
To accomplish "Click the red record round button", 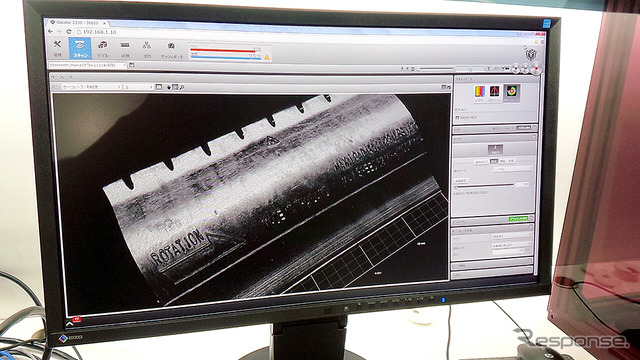I will coord(536,69).
